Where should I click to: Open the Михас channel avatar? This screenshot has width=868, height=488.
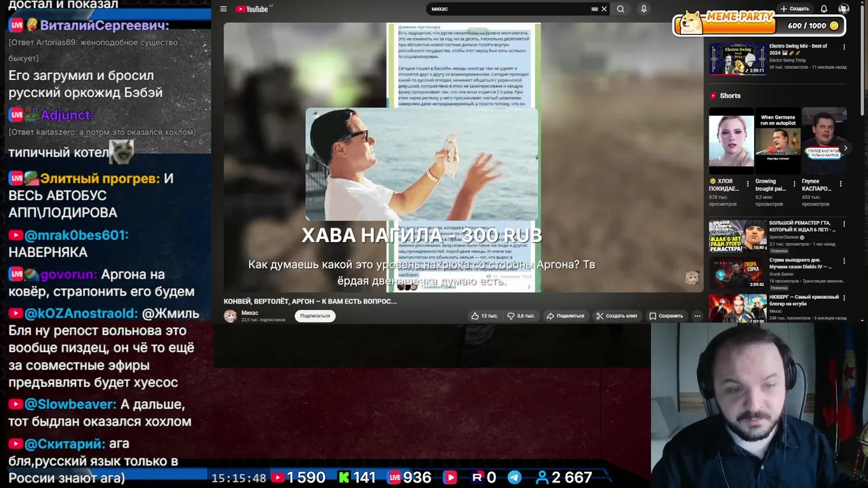tap(231, 316)
